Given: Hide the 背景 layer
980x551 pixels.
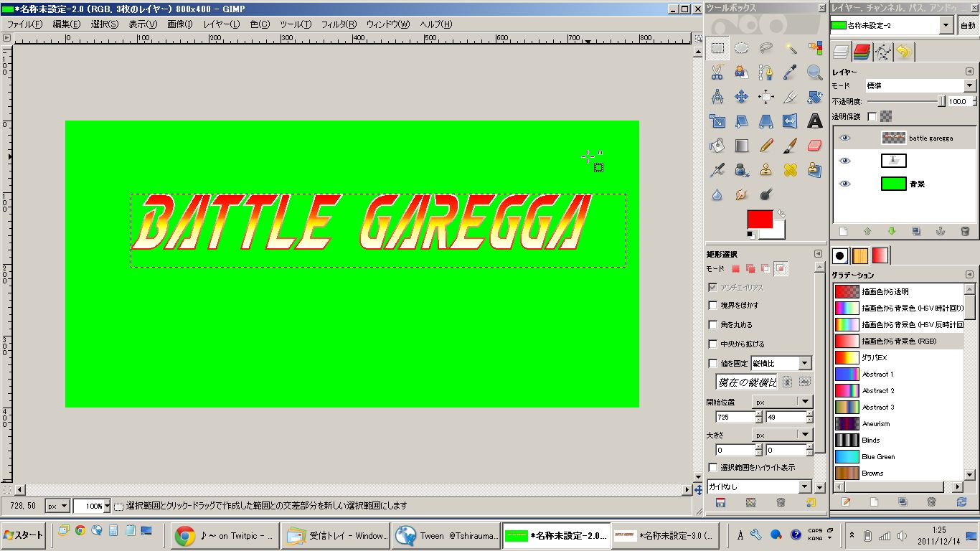Looking at the screenshot, I should [845, 184].
